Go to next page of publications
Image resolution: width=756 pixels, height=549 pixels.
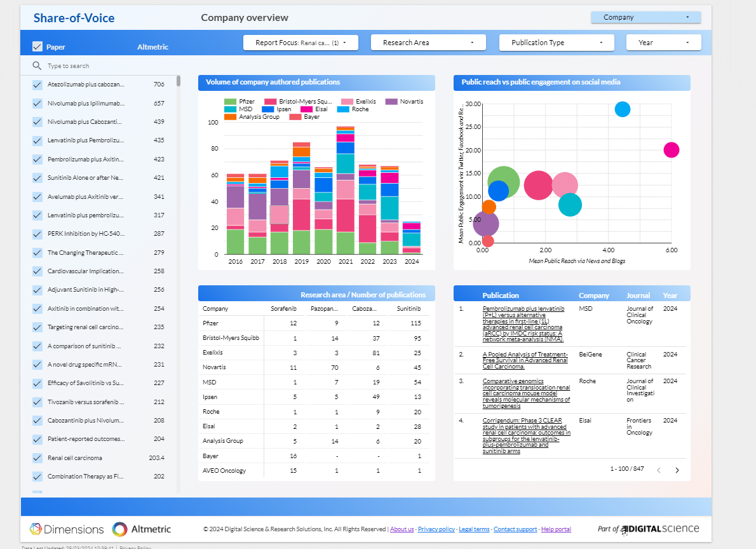pos(677,470)
